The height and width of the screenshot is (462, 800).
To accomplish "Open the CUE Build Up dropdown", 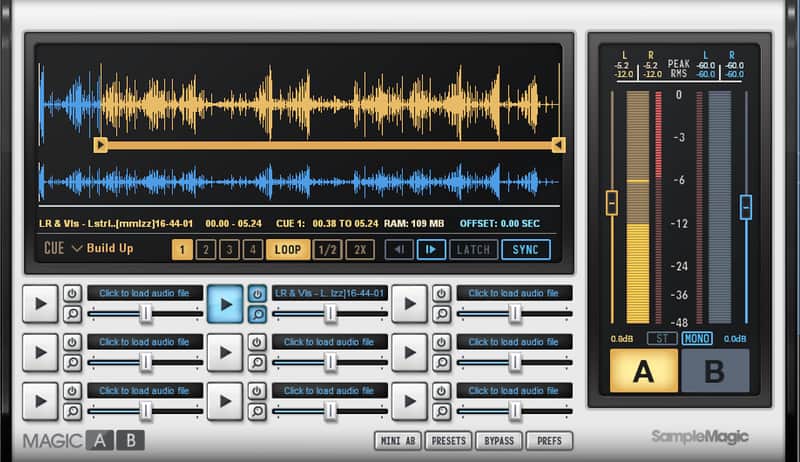I will click(x=89, y=248).
